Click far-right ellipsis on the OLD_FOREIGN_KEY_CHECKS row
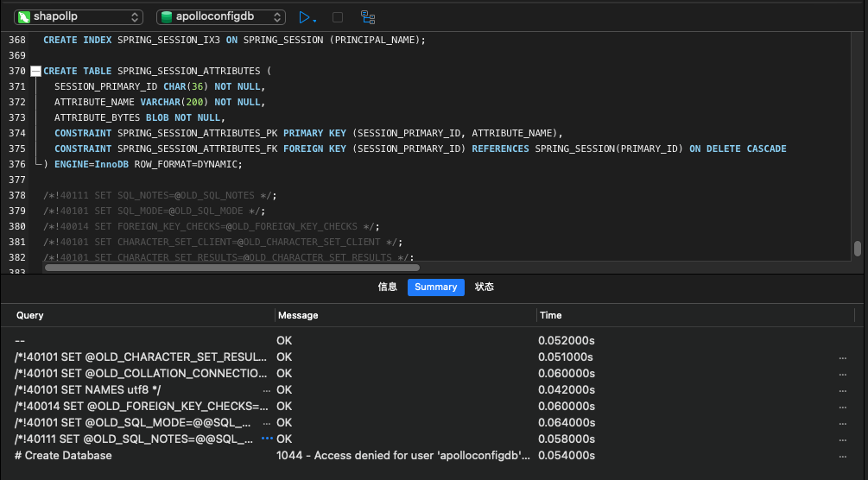The width and height of the screenshot is (868, 480). [843, 407]
